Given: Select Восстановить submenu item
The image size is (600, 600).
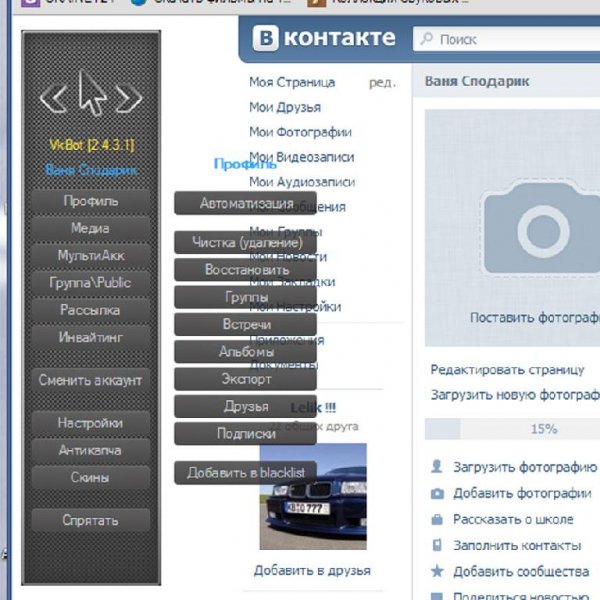Looking at the screenshot, I should pyautogui.click(x=245, y=270).
